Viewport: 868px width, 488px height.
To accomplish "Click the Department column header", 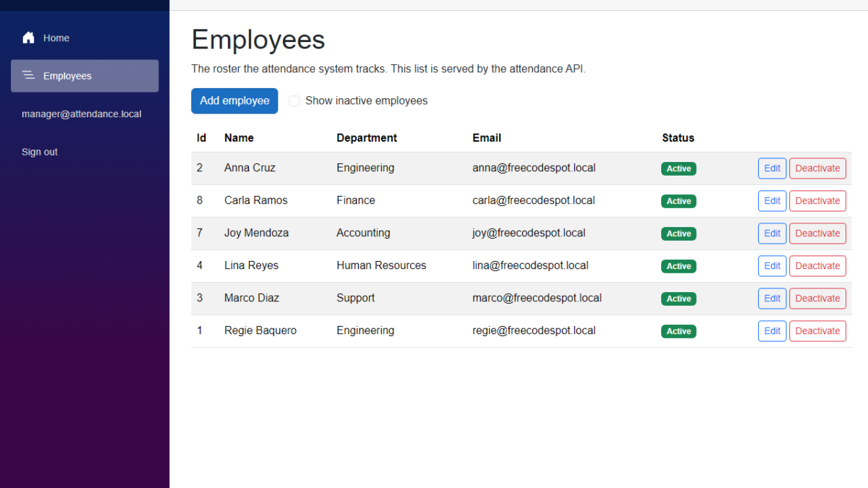I will coord(367,137).
